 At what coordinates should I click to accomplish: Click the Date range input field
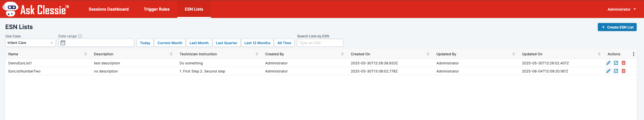[96, 43]
